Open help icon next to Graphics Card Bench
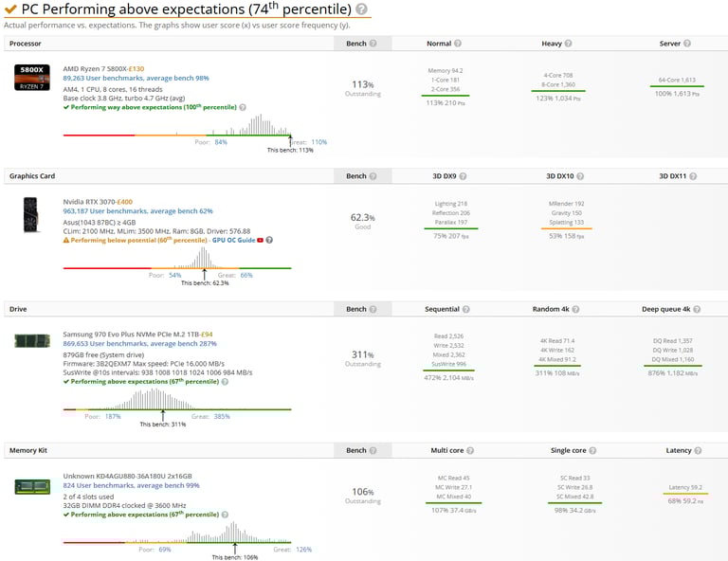The height and width of the screenshot is (561, 728). 373,176
